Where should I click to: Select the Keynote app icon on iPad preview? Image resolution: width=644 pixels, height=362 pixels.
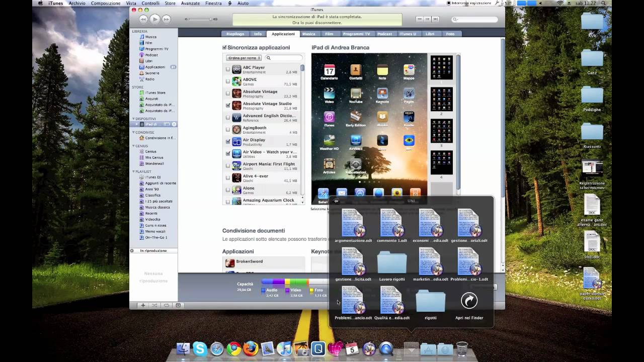pos(382,96)
